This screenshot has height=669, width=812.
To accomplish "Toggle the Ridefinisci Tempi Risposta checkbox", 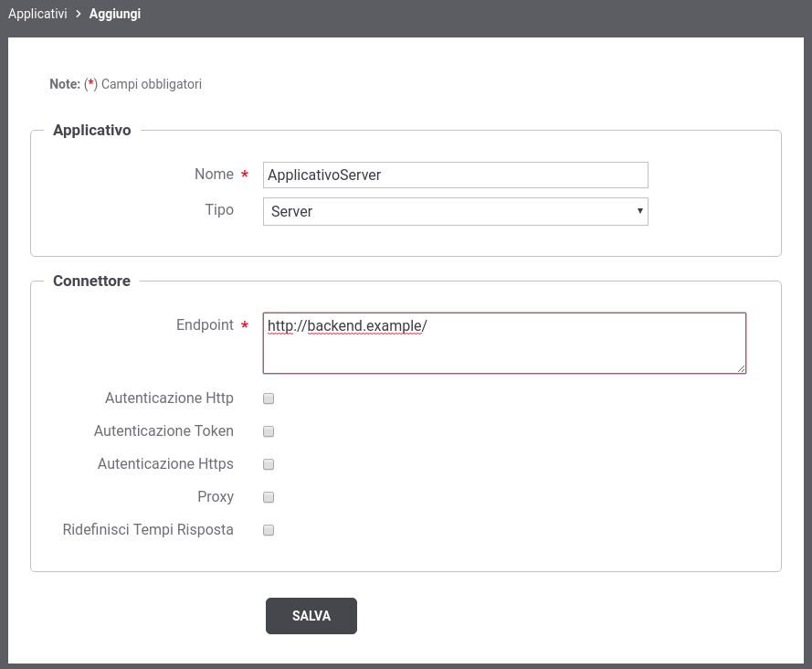I will [269, 530].
